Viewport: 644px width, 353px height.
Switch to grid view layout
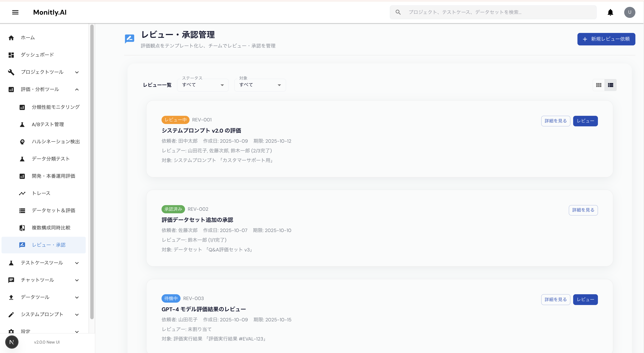(599, 85)
